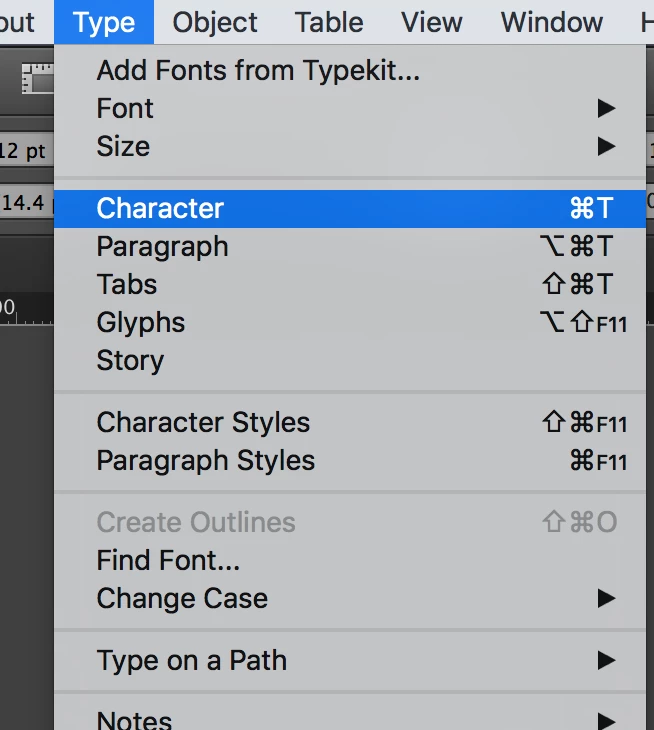Select Paragraph panel menu item
The image size is (654, 730).
350,246
